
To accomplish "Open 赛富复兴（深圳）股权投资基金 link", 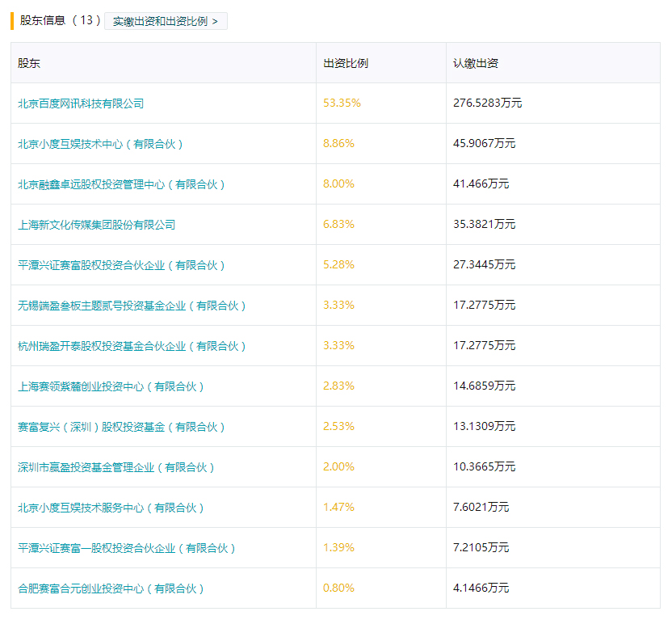I will [x=121, y=427].
